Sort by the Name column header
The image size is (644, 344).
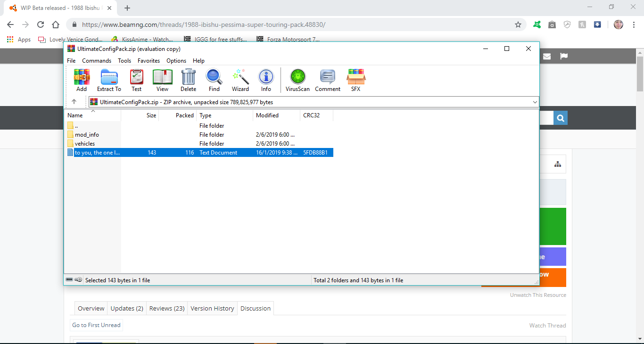coord(93,115)
